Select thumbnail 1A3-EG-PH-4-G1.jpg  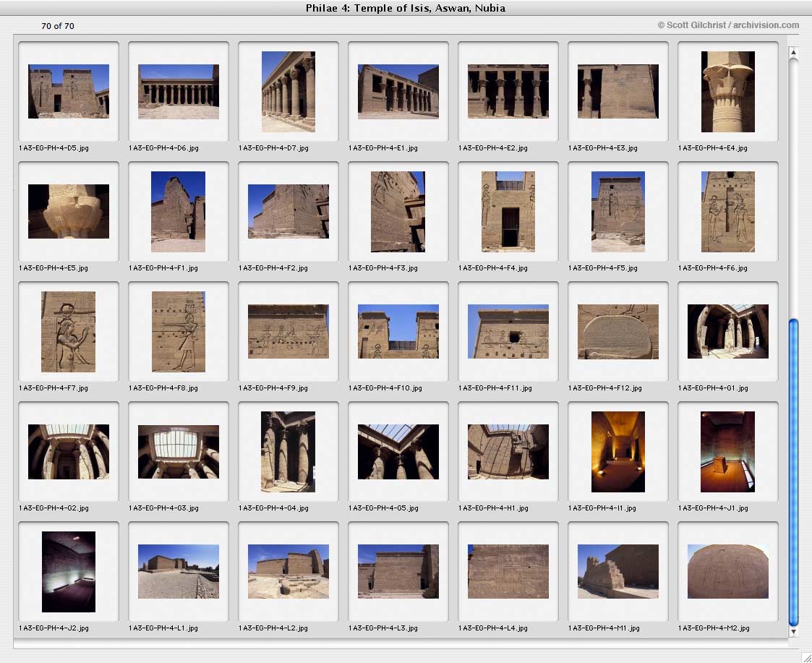click(x=727, y=331)
